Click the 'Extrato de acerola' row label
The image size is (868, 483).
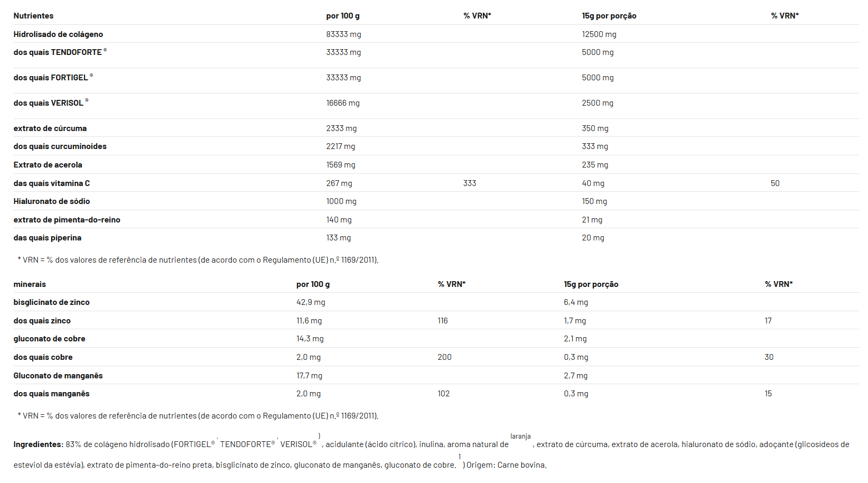(x=48, y=165)
